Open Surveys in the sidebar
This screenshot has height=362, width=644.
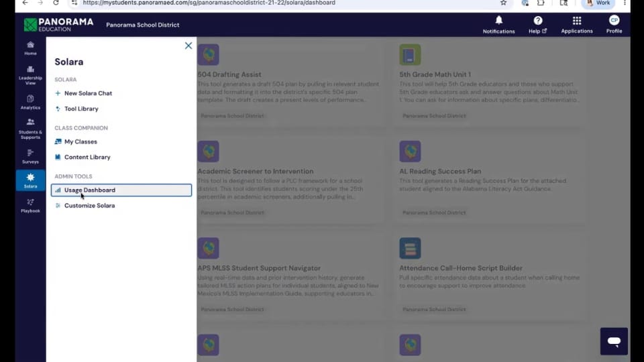[30, 156]
